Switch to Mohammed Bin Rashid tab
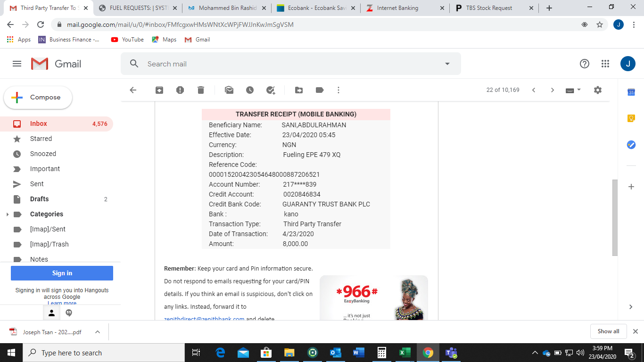This screenshot has width=644, height=362. click(x=227, y=8)
